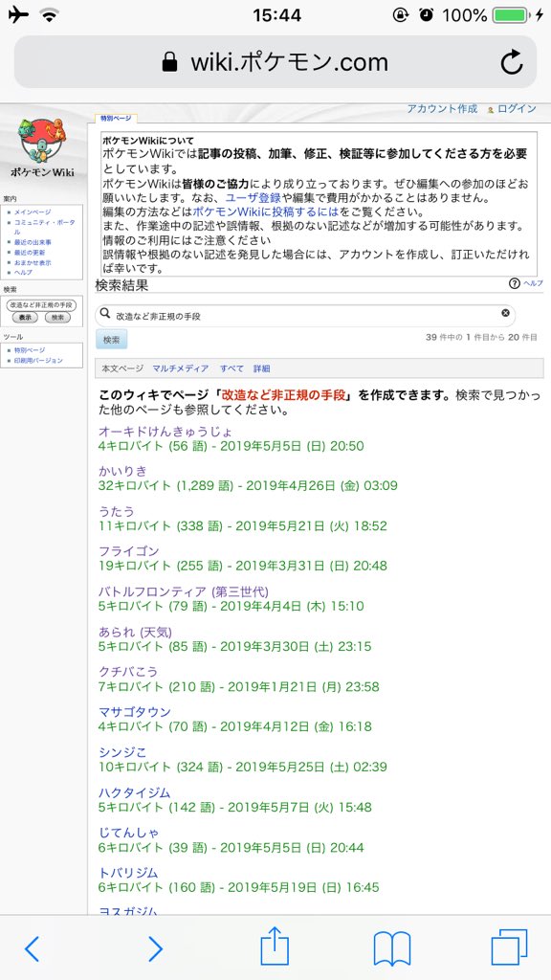Open result クチバこう
The height and width of the screenshot is (980, 551).
(x=128, y=672)
